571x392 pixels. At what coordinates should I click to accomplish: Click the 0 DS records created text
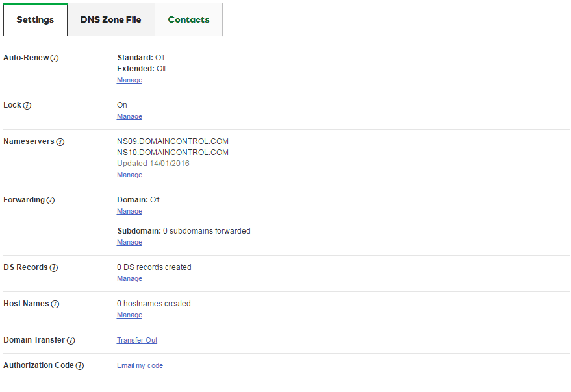pos(154,267)
